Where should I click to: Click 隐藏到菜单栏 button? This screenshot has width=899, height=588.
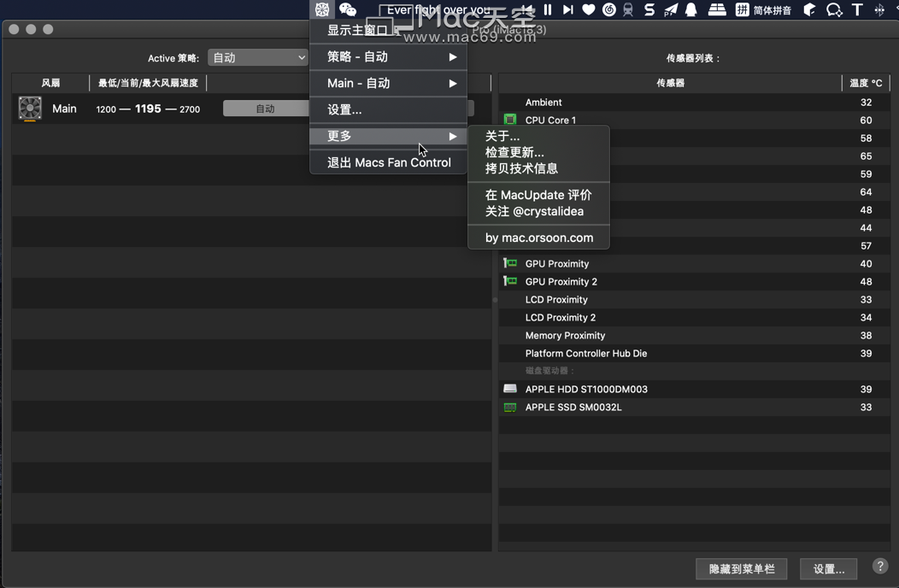pos(741,568)
